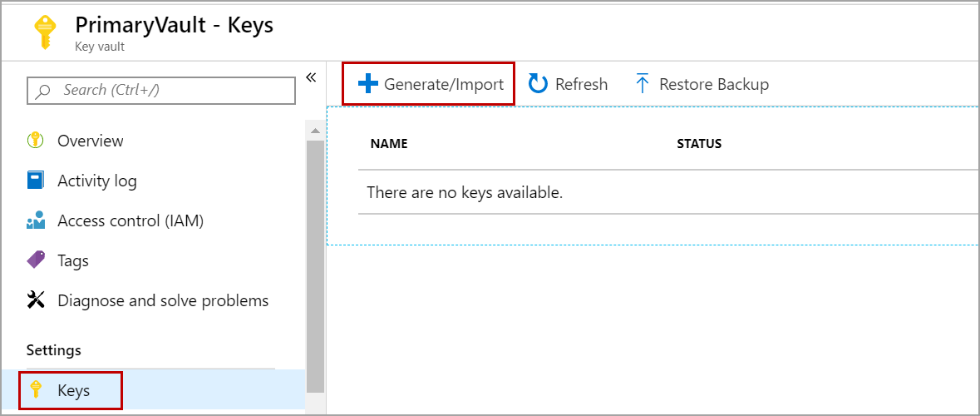
Task: Click in the Search (Ctrl+/) field
Action: click(161, 90)
